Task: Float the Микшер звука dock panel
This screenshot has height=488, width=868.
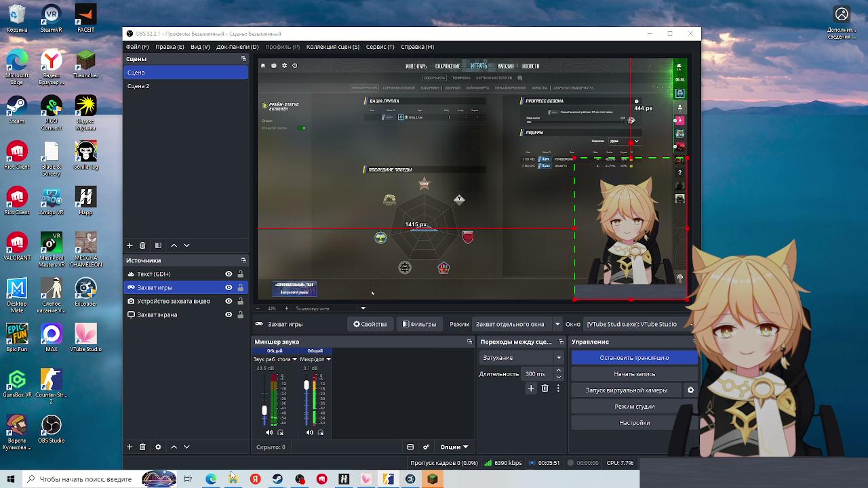Action: pos(469,342)
